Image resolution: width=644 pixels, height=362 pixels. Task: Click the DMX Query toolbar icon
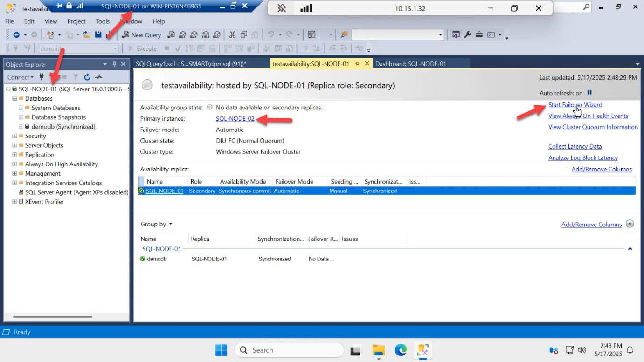pyautogui.click(x=194, y=34)
